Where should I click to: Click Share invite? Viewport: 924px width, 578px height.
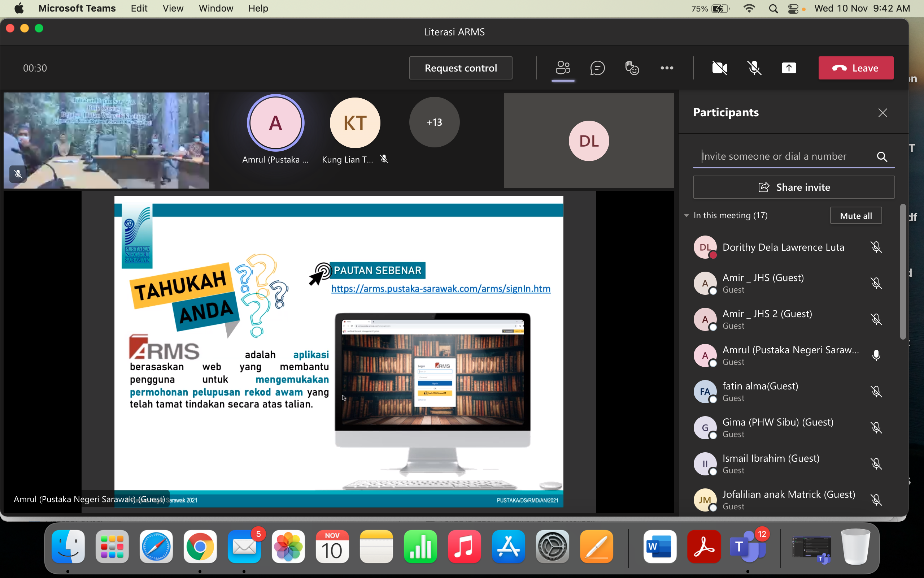[x=794, y=187]
